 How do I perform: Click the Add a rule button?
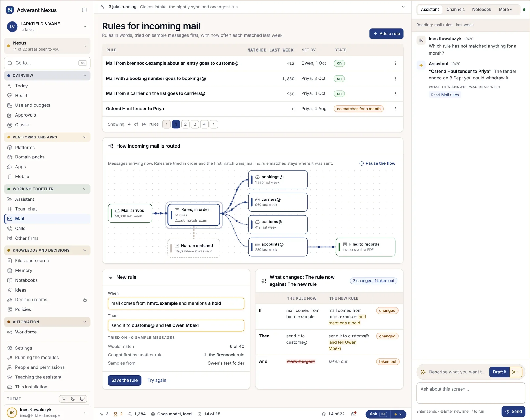(x=386, y=34)
